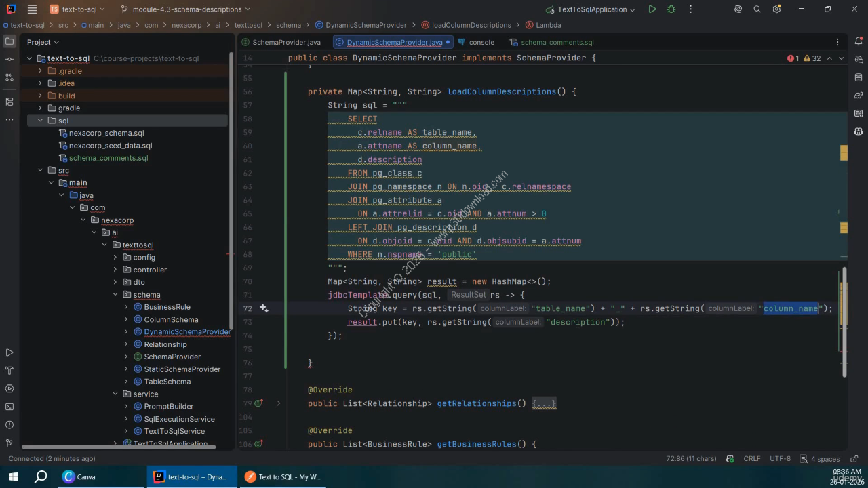The width and height of the screenshot is (868, 488).
Task: Open the hamburger main menu
Action: coord(32,9)
